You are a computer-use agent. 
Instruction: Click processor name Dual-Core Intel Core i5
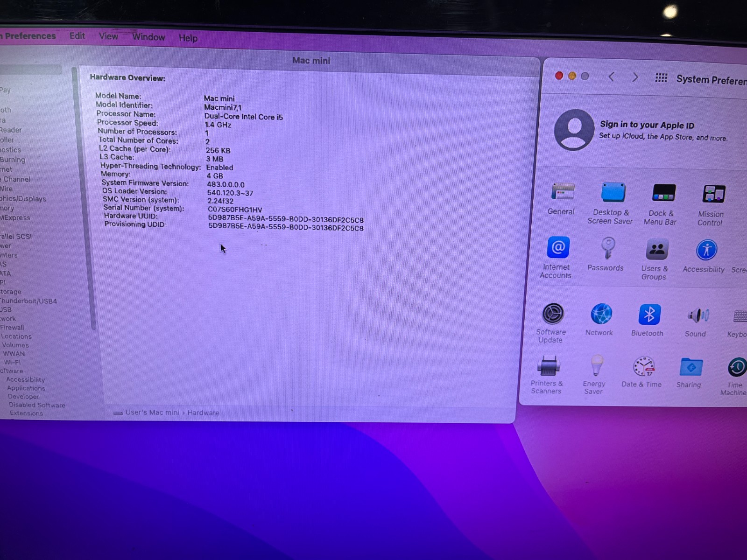pyautogui.click(x=243, y=117)
